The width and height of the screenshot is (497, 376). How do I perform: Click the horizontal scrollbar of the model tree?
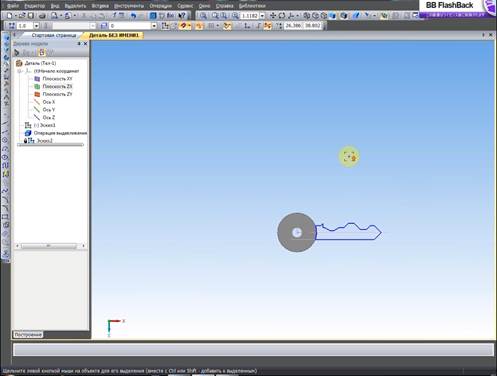(x=49, y=246)
